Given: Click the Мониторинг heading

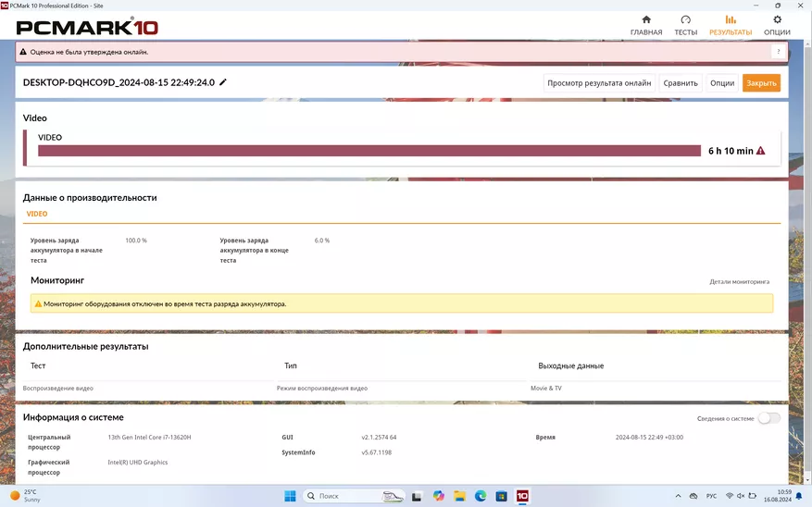Looking at the screenshot, I should tap(57, 280).
